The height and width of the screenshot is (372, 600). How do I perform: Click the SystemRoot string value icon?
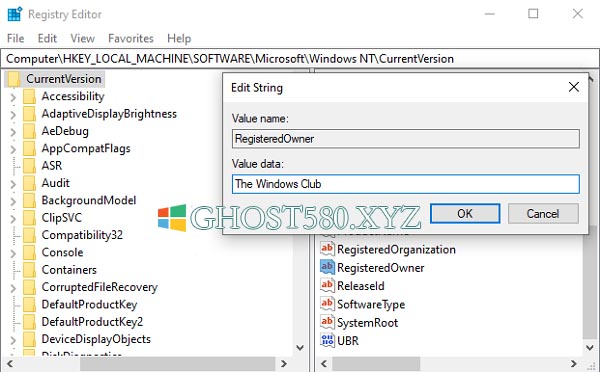[327, 322]
